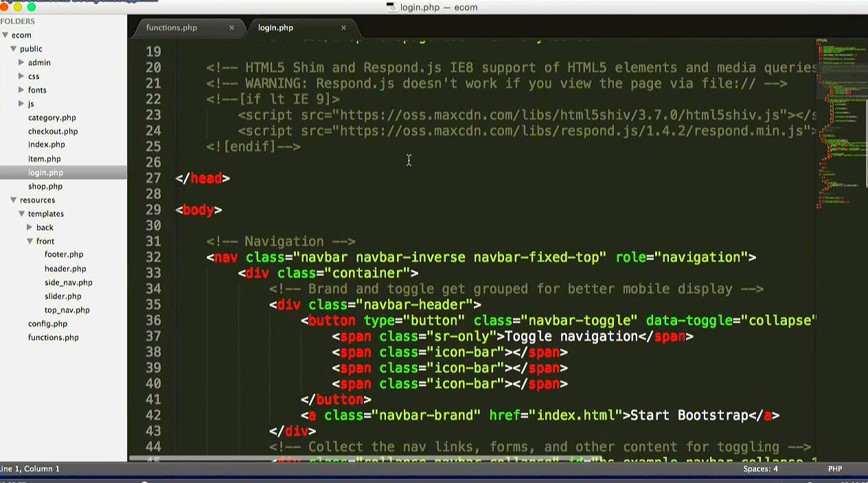Open functions.php in resources folder

[x=54, y=337]
